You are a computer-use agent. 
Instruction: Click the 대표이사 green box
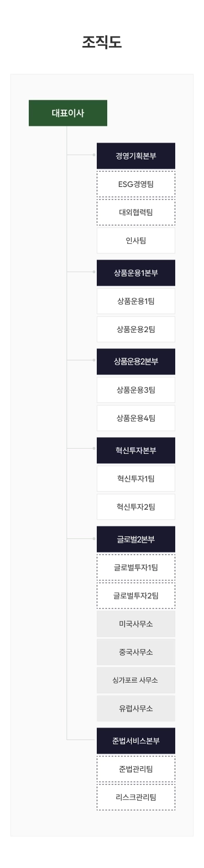pos(68,113)
